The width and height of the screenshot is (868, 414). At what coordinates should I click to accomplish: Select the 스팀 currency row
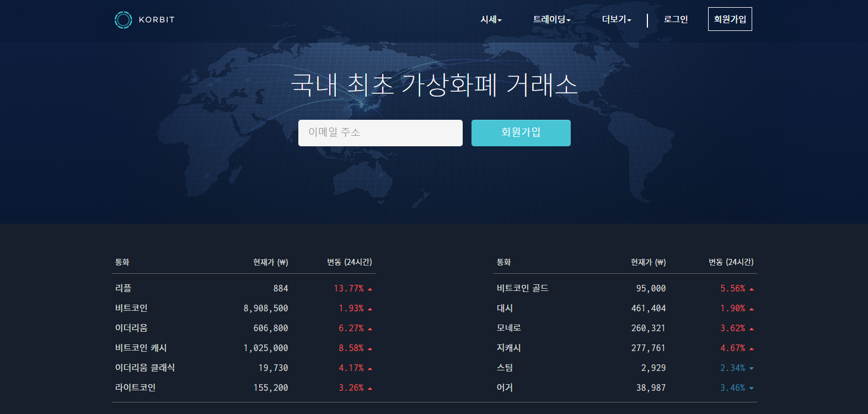(625, 368)
